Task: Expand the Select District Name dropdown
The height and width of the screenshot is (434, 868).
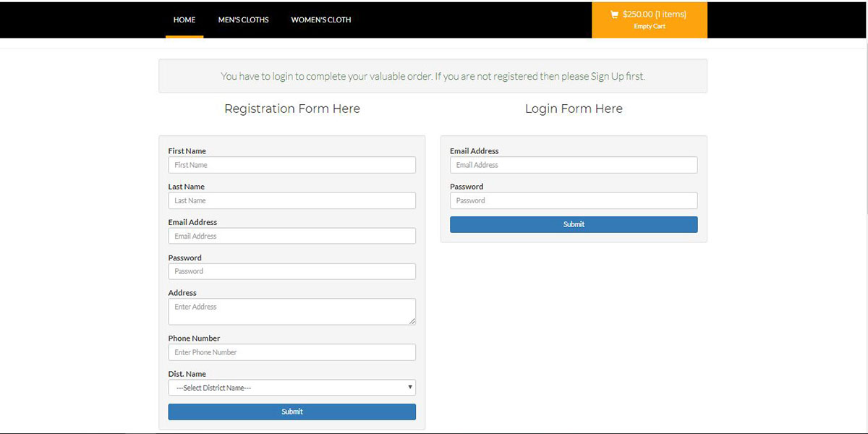Action: (292, 388)
